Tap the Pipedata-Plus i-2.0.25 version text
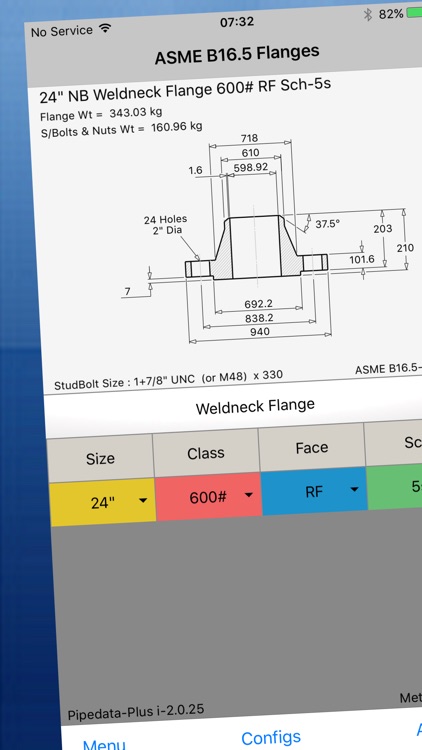Screen dimensions: 422x750 pyautogui.click(x=136, y=712)
